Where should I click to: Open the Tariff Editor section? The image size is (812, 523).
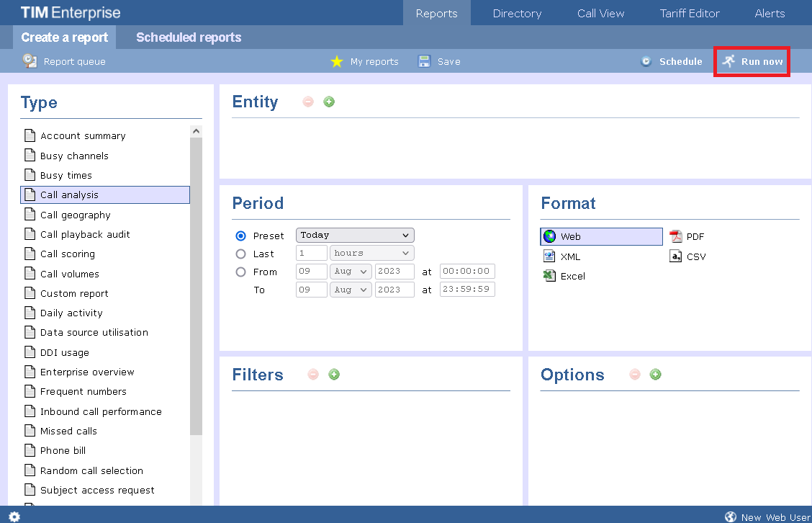pos(689,13)
